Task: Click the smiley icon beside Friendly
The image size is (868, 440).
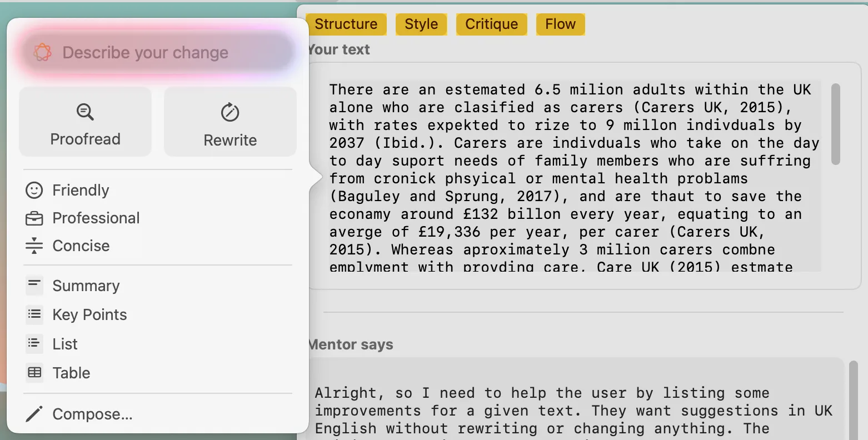Action: click(34, 189)
